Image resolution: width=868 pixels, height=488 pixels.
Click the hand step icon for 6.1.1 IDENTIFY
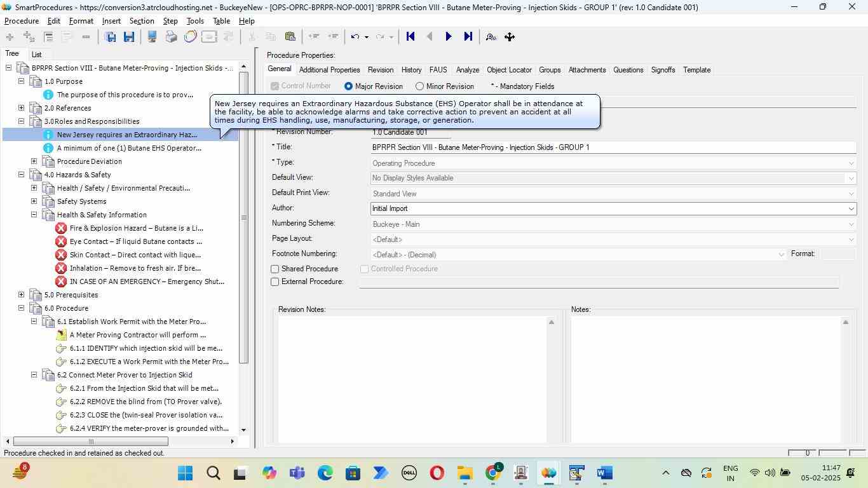click(x=61, y=348)
